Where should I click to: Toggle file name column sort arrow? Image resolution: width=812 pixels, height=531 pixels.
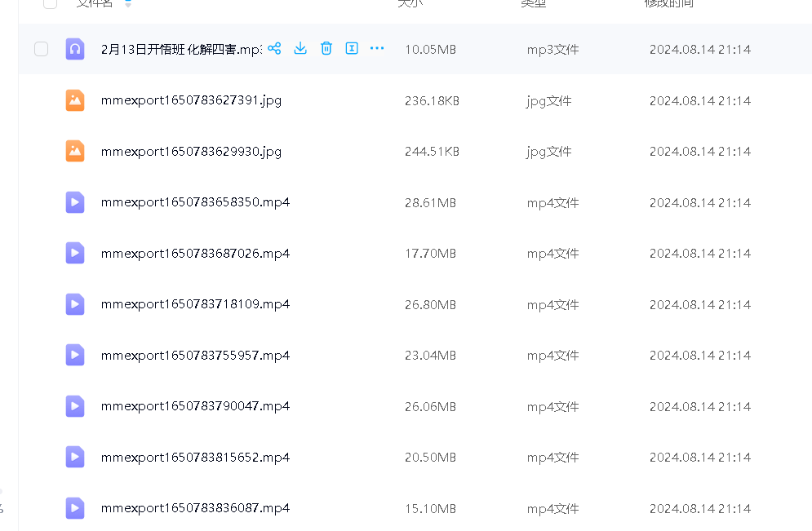click(127, 4)
